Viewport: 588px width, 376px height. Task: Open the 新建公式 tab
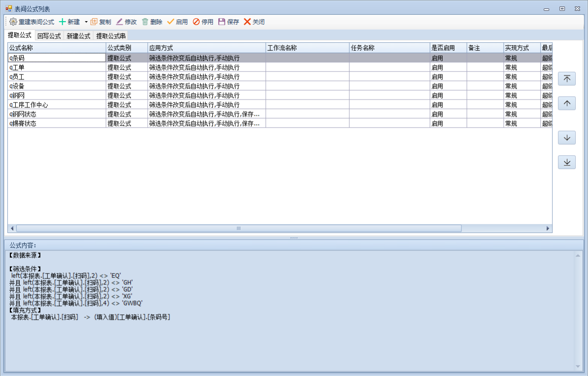(x=78, y=36)
